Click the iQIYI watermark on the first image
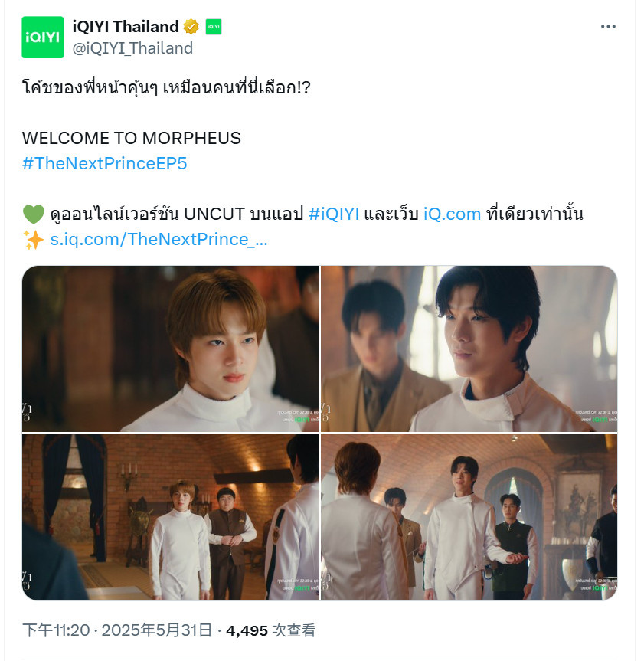Viewport: 644px width, 661px height. pos(302,420)
